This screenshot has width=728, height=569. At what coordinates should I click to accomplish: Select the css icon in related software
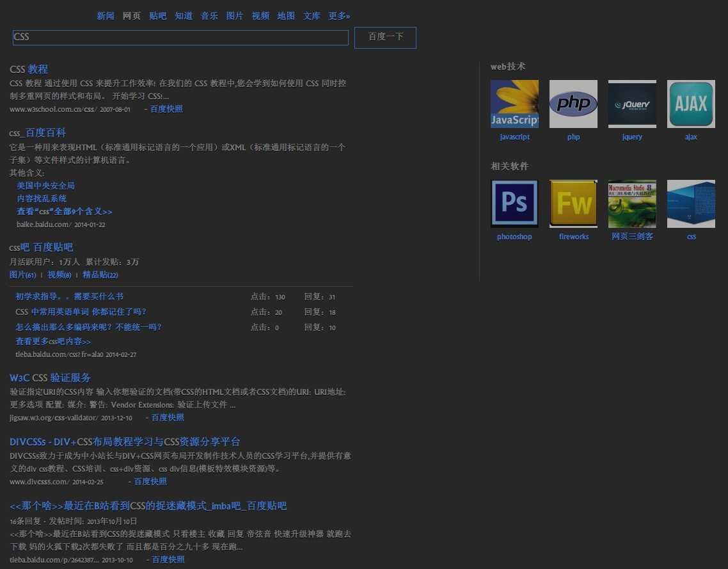coord(691,203)
